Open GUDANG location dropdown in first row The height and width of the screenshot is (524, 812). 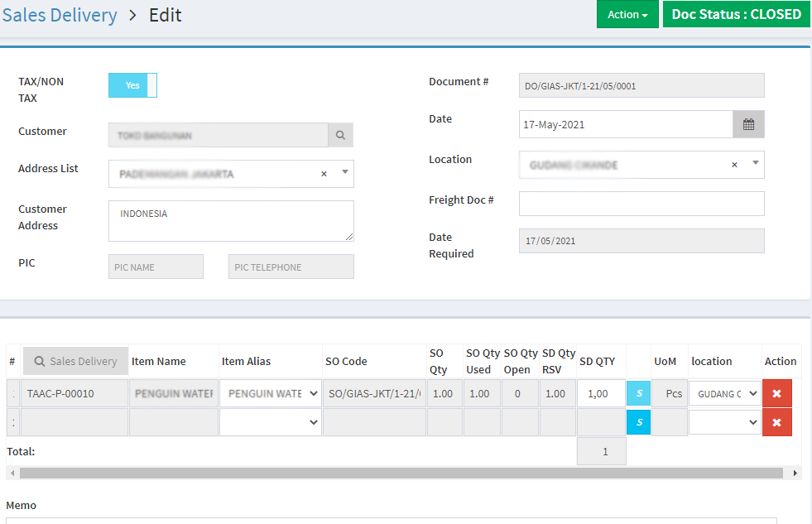click(x=725, y=393)
